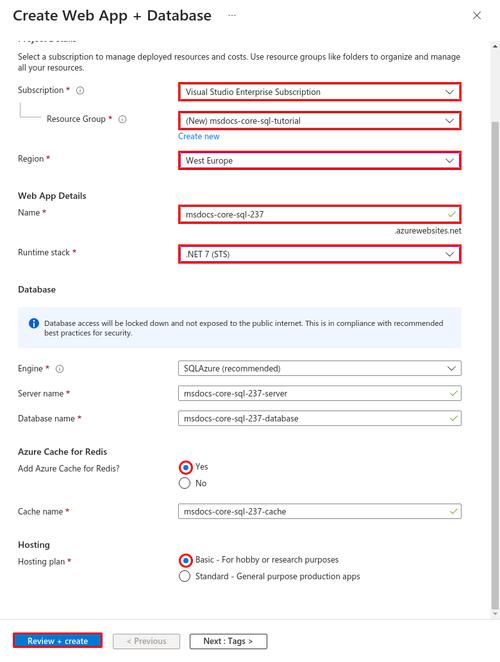Choose the Basic hosting plan option
500x662 pixels.
(x=185, y=560)
